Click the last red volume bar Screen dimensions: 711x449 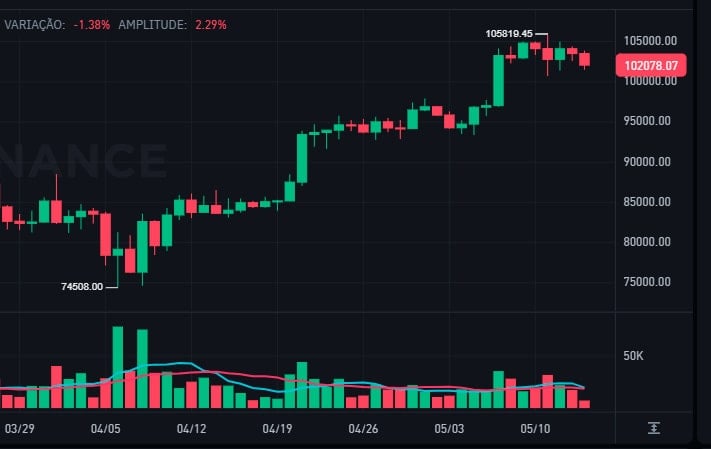pos(585,404)
